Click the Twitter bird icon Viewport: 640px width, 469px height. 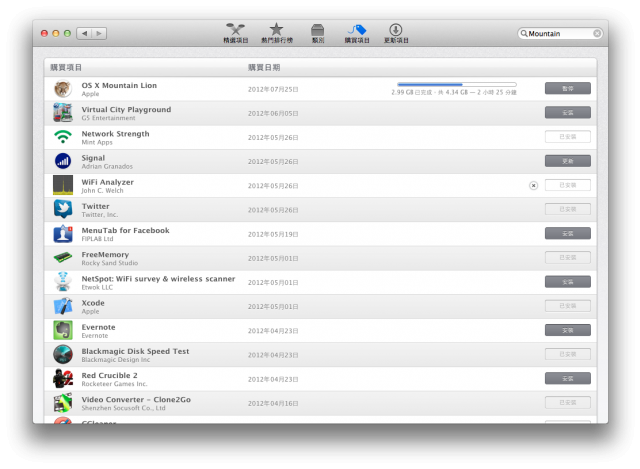pos(63,209)
